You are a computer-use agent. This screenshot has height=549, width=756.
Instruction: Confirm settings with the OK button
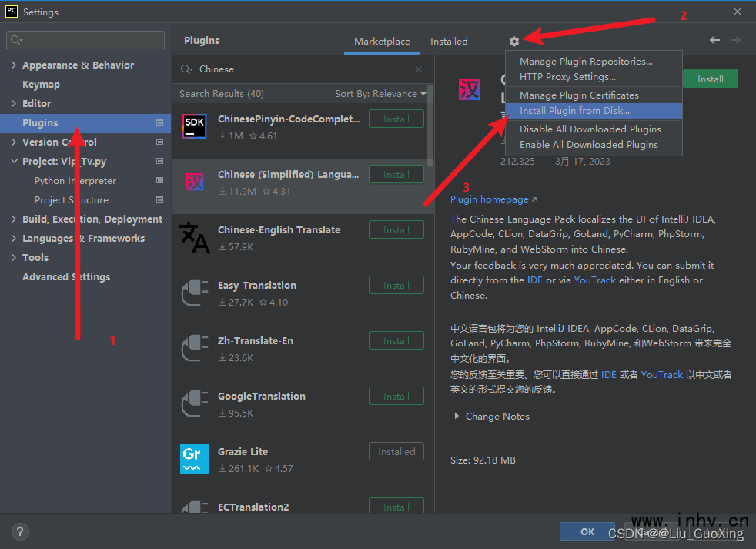pos(587,531)
